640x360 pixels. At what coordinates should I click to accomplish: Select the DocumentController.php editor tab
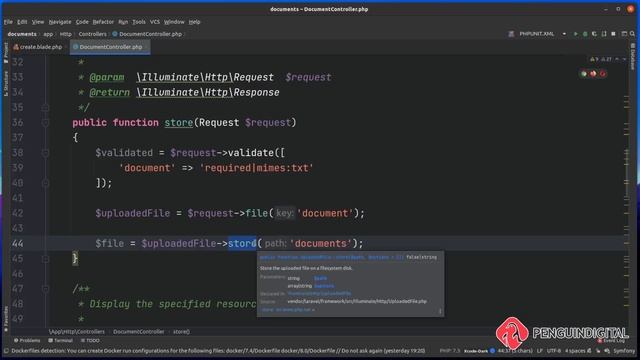(x=110, y=47)
